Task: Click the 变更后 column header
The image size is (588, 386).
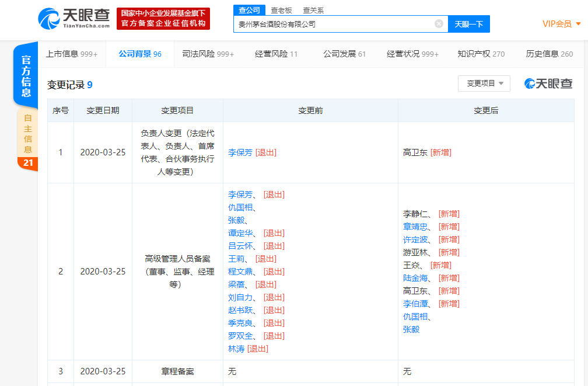Action: [x=486, y=110]
